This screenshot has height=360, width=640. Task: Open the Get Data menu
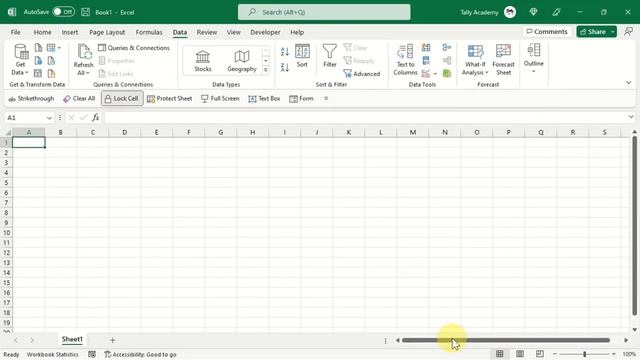click(20, 60)
